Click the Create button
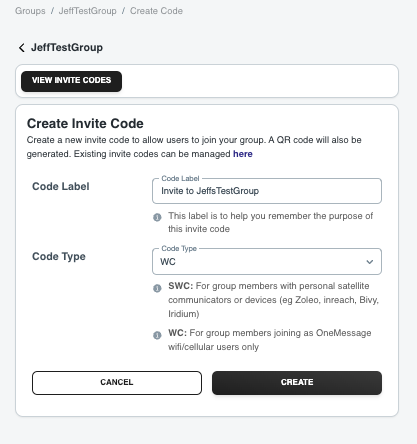 coord(297,383)
